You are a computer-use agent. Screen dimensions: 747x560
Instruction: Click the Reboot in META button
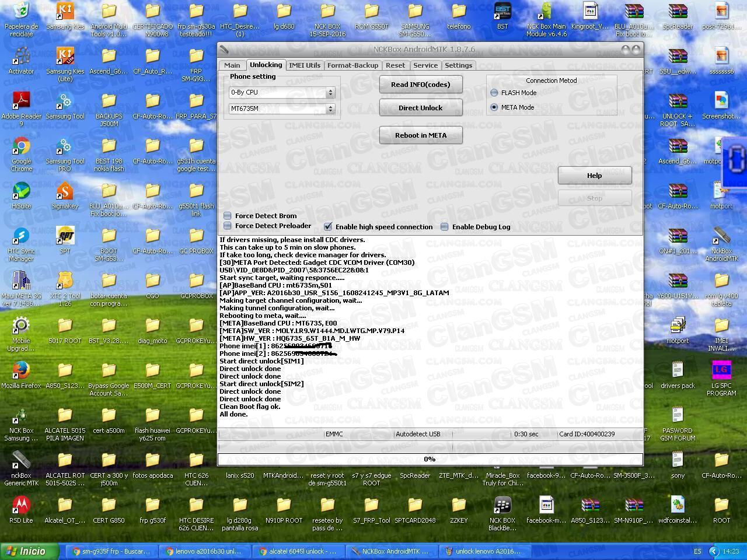point(421,135)
